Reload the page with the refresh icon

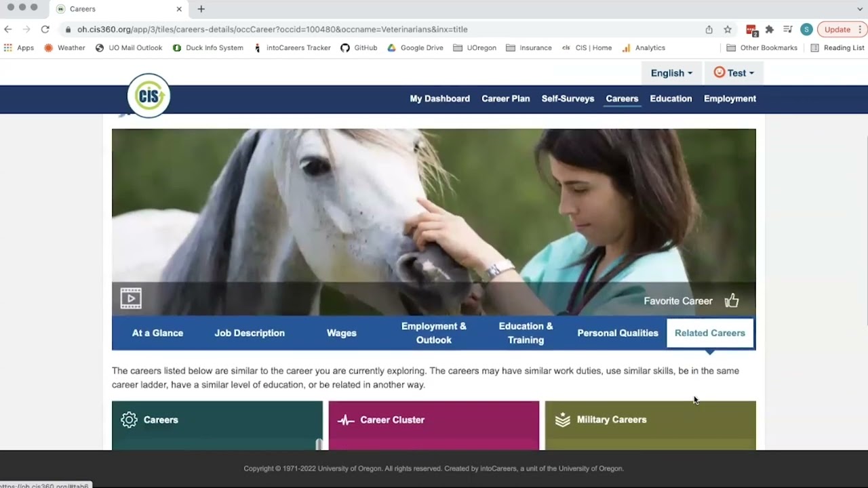tap(45, 29)
